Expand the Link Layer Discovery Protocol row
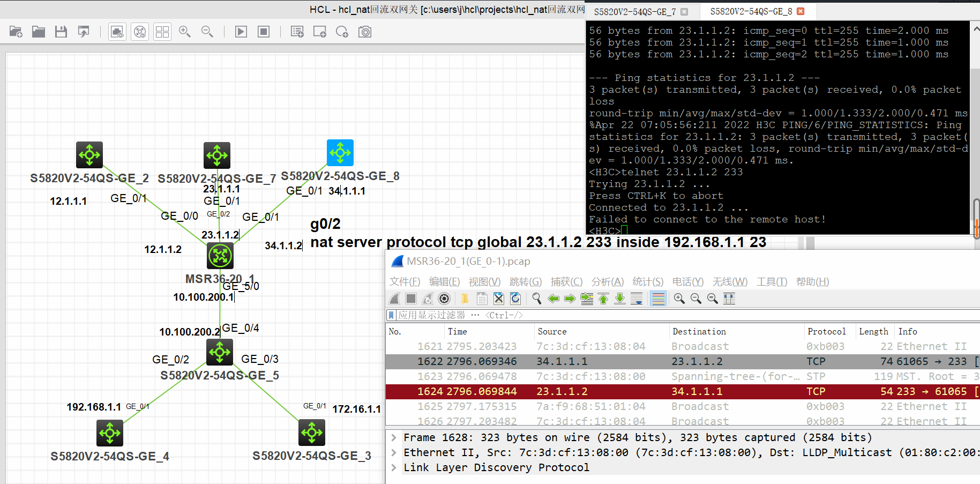The image size is (980, 484). [x=394, y=467]
